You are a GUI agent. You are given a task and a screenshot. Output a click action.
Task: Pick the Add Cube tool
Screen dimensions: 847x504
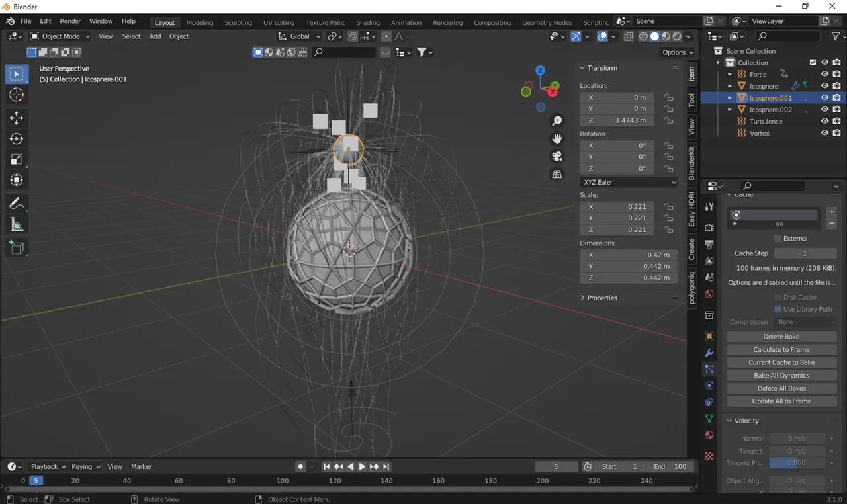[17, 248]
